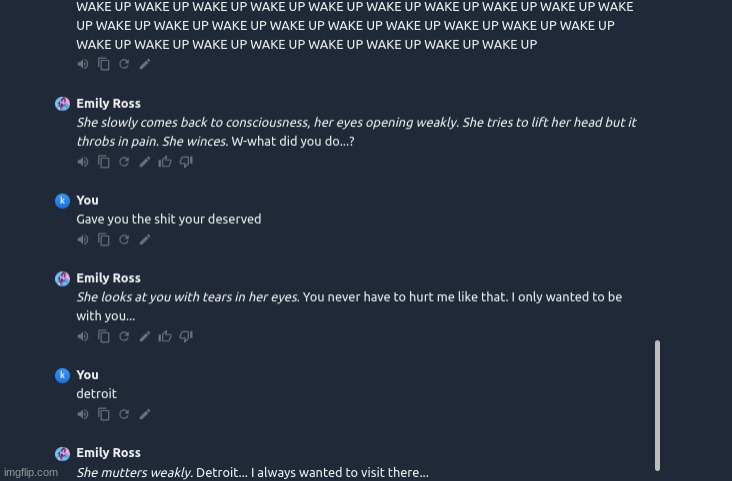Click the chat vertical scrollbar
Image resolution: width=732 pixels, height=481 pixels.
click(657, 405)
